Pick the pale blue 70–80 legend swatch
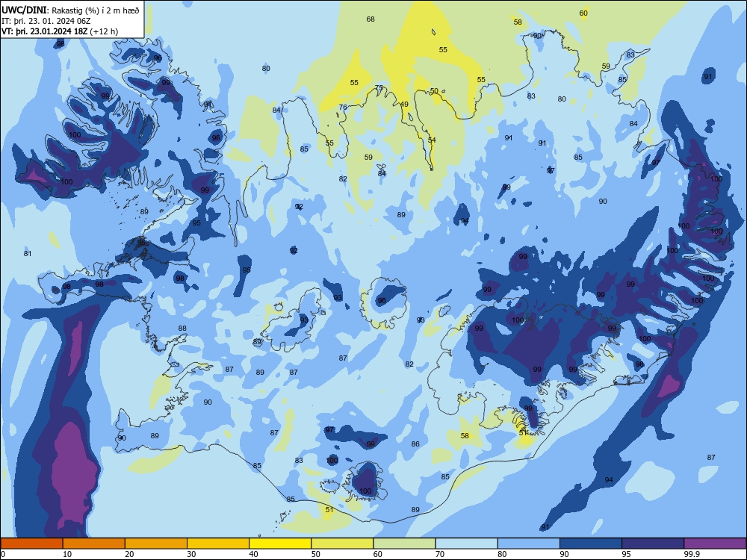 466,544
